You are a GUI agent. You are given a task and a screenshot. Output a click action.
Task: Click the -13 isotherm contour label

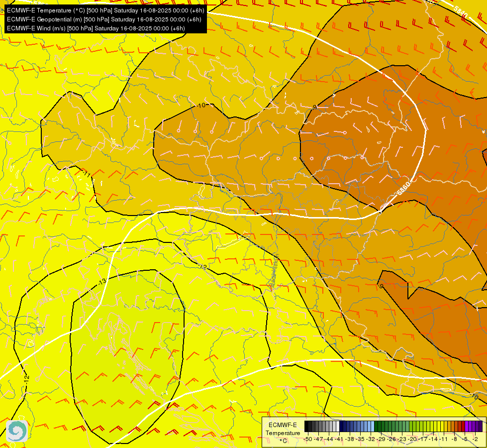[102, 282]
